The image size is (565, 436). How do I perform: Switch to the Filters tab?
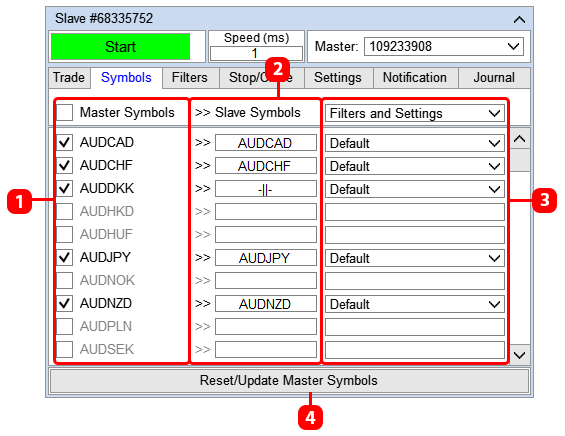click(x=190, y=78)
